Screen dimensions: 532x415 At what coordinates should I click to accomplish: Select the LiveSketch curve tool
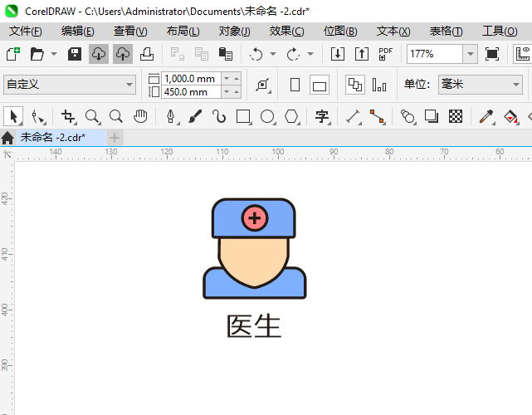[x=219, y=116]
